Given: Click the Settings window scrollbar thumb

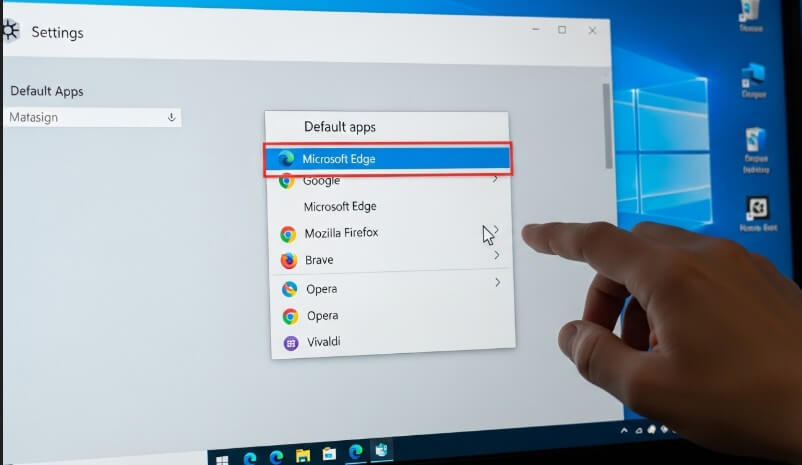Looking at the screenshot, I should pyautogui.click(x=608, y=126).
